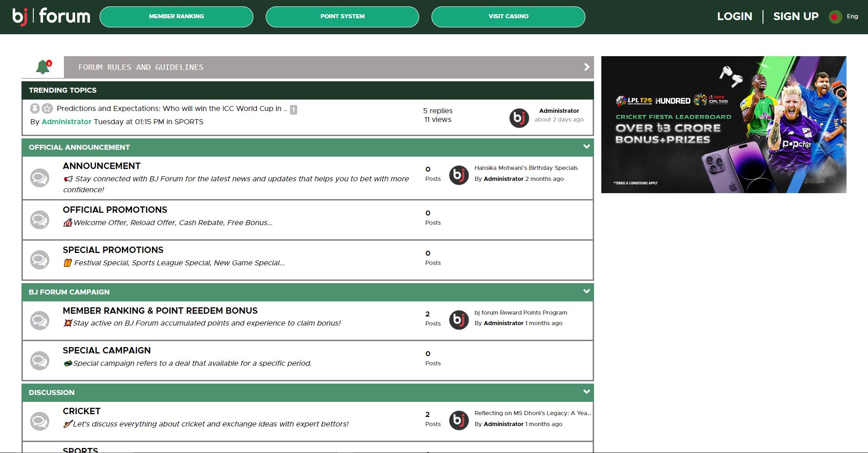Open the SPECIAL PROMOTIONS forum
This screenshot has width=868, height=453.
pyautogui.click(x=113, y=250)
